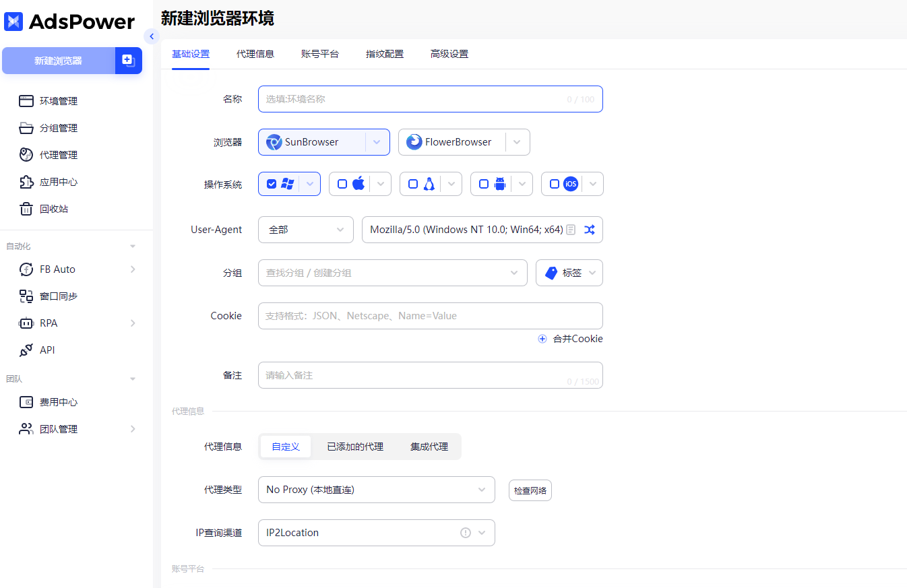Select 自定义 proxy mode
907x588 pixels.
tap(286, 447)
